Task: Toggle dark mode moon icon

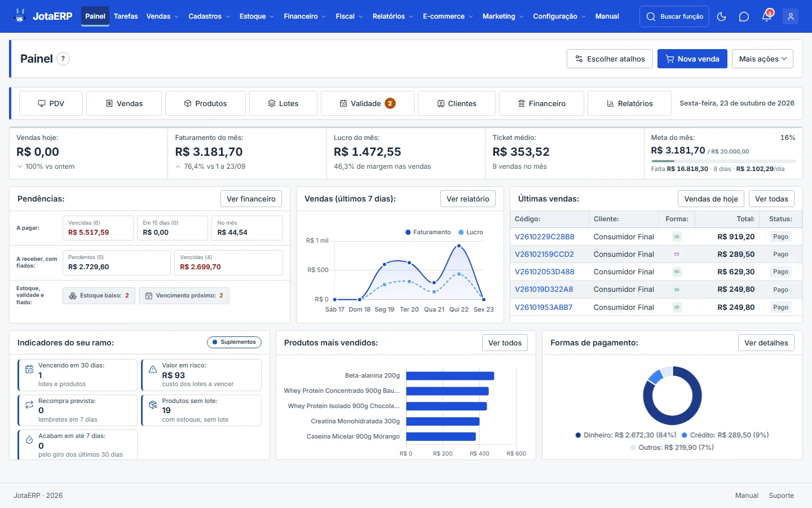Action: pos(721,16)
